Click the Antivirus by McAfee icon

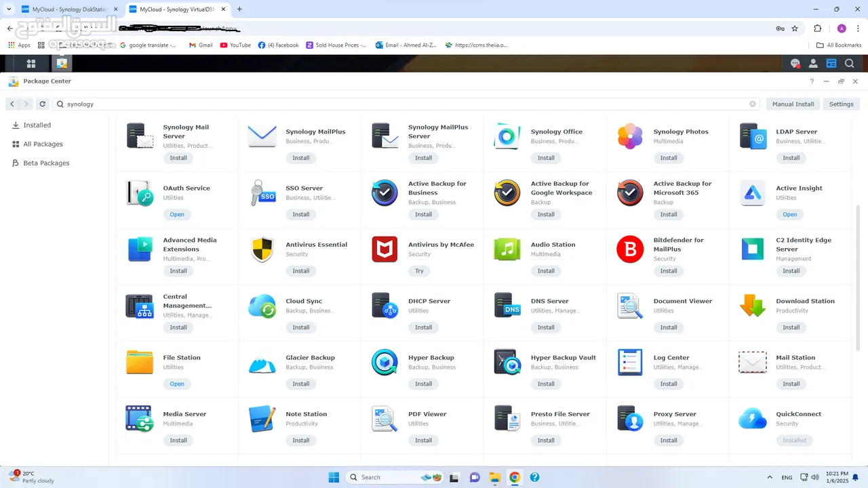pos(384,249)
